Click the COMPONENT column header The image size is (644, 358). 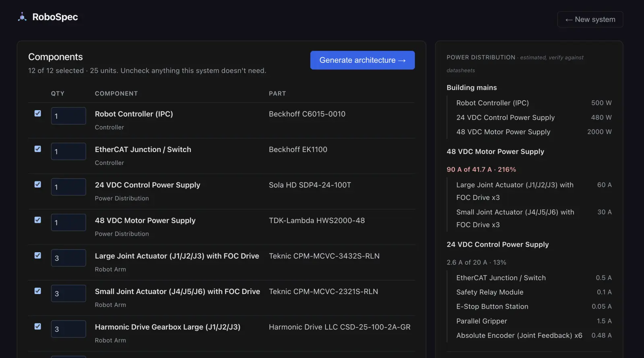coord(116,93)
